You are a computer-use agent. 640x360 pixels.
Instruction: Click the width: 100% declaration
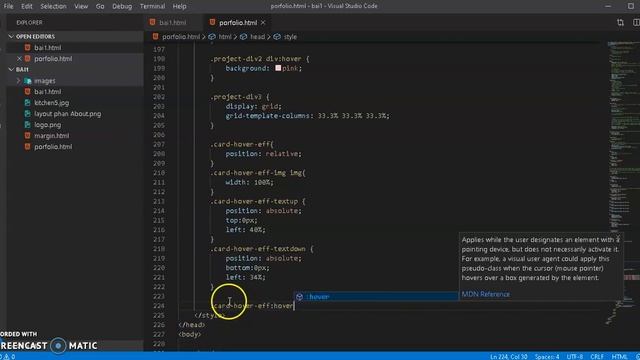[x=249, y=182]
